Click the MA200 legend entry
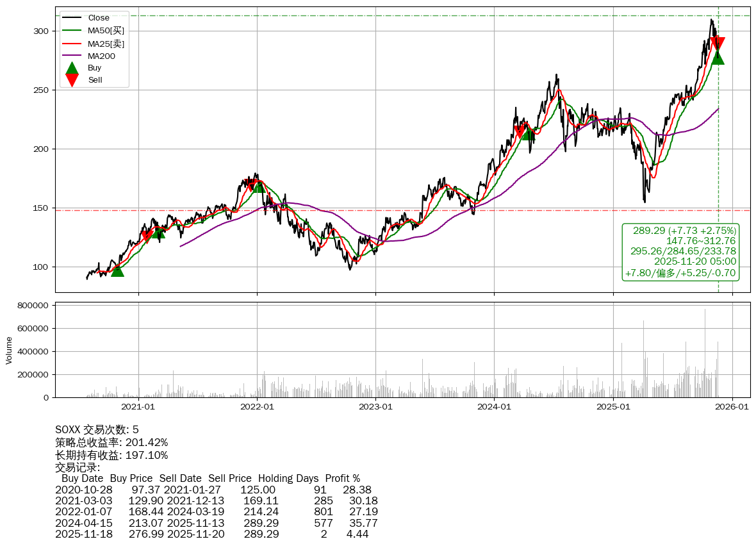 101,56
